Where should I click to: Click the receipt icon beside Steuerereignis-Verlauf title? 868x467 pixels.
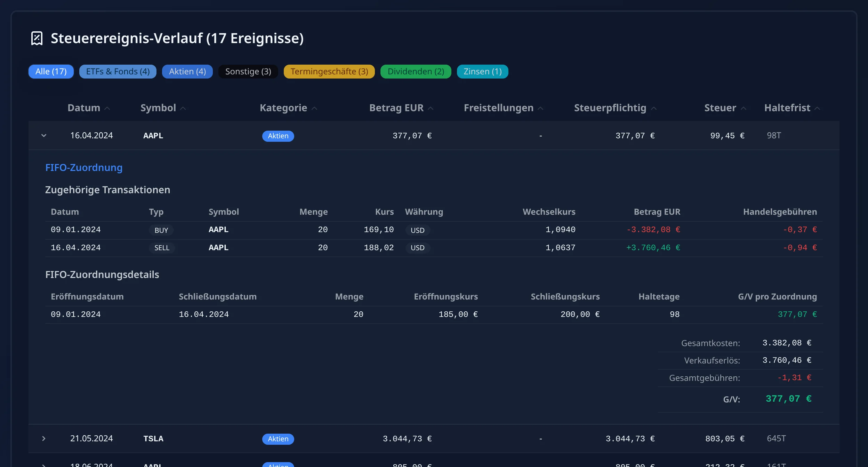(37, 38)
